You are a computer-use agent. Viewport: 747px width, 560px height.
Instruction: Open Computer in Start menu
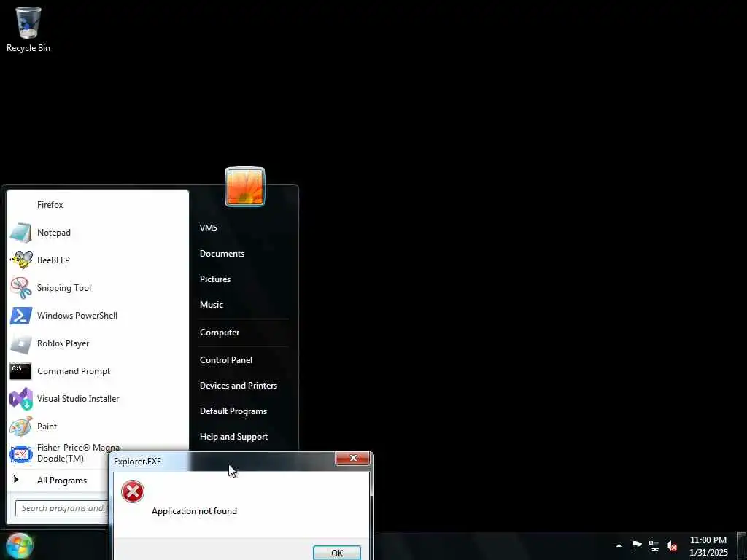220,332
